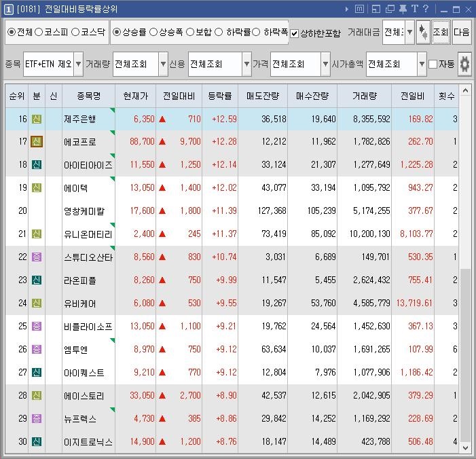
Task: Click 유비케어 volume 4,585,779
Action: 371,303
